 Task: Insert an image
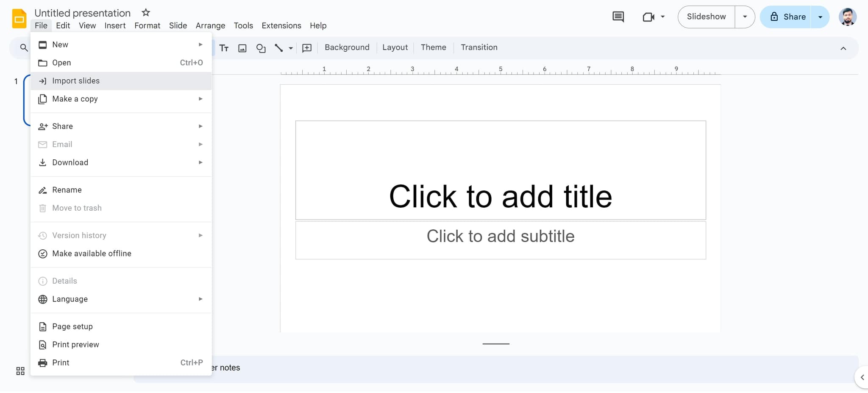(x=242, y=48)
